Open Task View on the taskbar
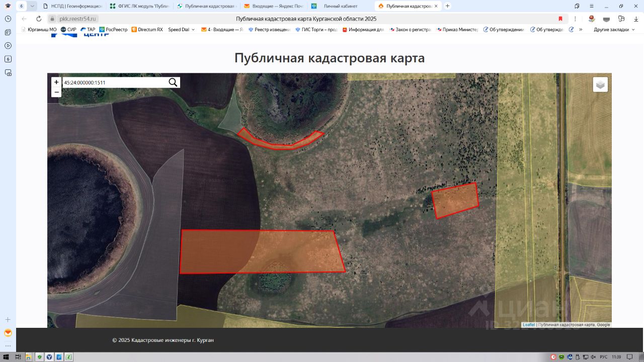This screenshot has height=362, width=644. pos(18,357)
